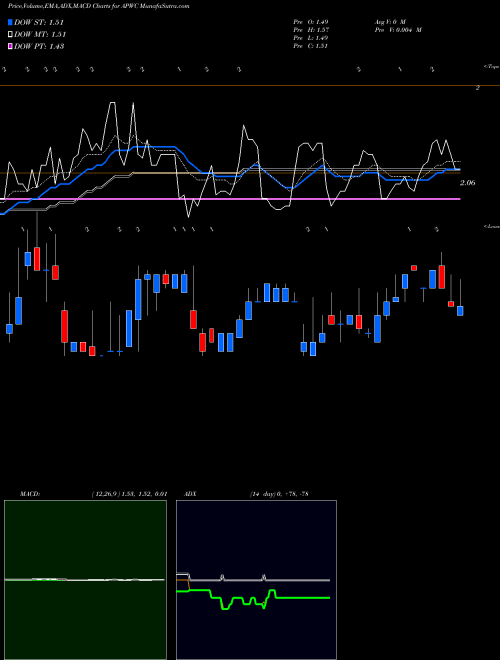Open the green MACD chart panel
This screenshot has width=500, height=660.
point(85,580)
